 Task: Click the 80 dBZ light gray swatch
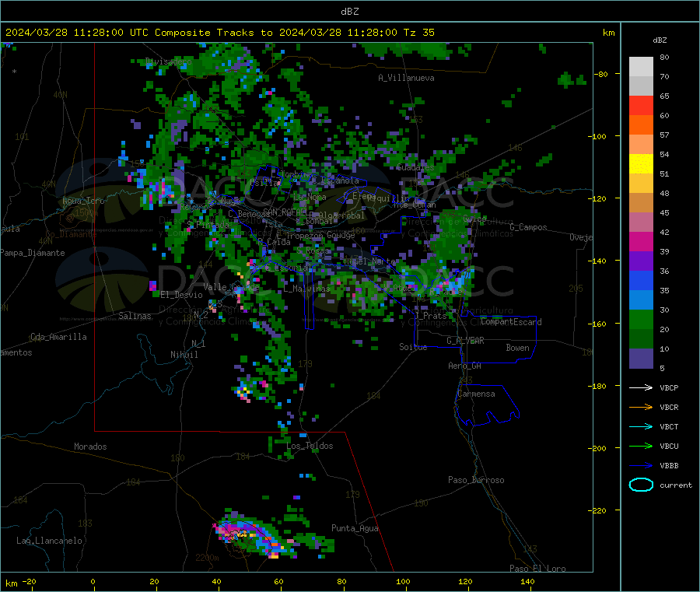click(641, 67)
